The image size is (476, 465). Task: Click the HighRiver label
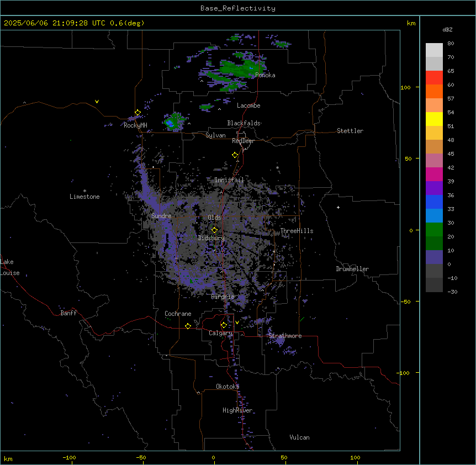[237, 410]
